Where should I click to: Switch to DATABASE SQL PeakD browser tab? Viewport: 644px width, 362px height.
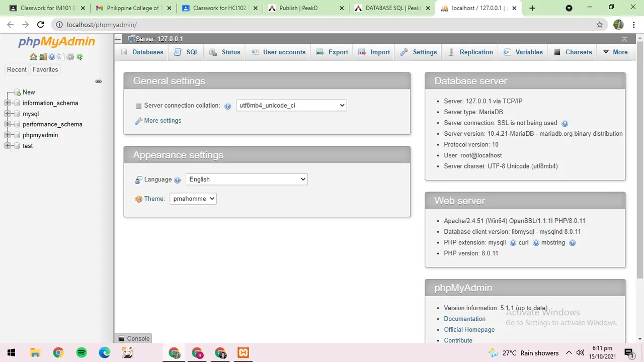click(x=393, y=8)
